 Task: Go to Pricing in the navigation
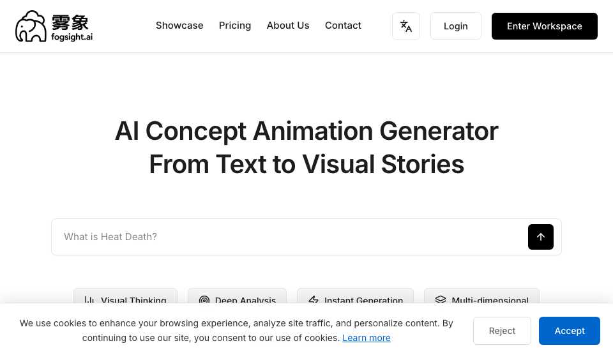pyautogui.click(x=235, y=26)
